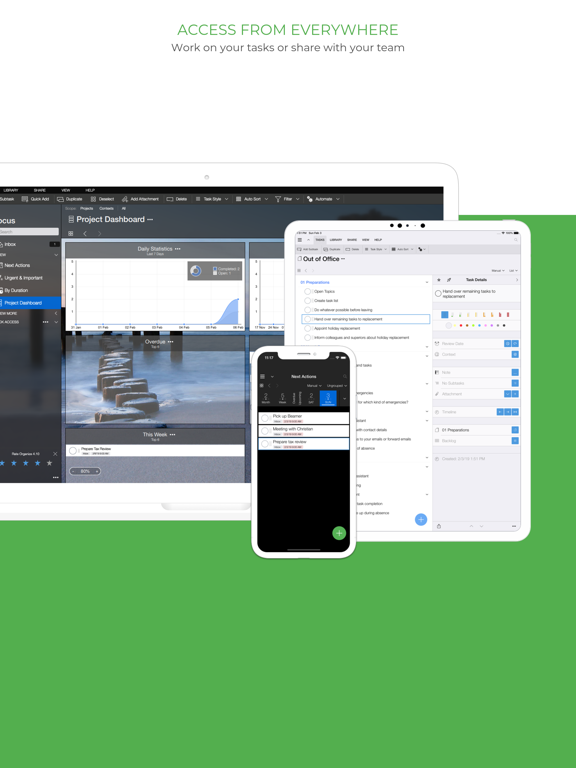Close the rating prompt on laptop
Image resolution: width=576 pixels, height=768 pixels.
55,454
